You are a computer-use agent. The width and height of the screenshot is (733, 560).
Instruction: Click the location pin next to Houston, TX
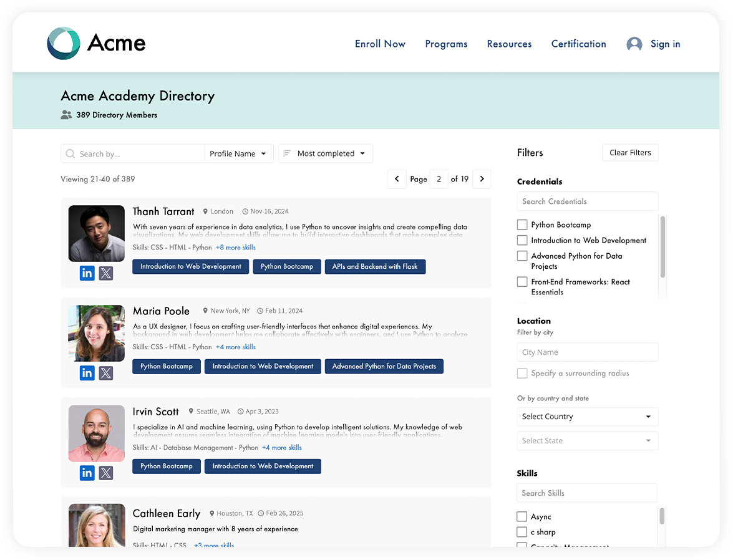[x=211, y=513]
